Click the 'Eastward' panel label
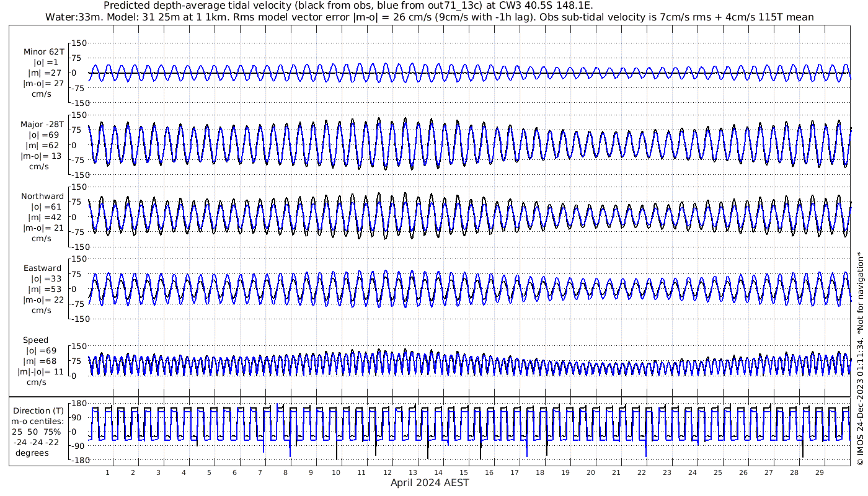The image size is (868, 496). click(43, 268)
